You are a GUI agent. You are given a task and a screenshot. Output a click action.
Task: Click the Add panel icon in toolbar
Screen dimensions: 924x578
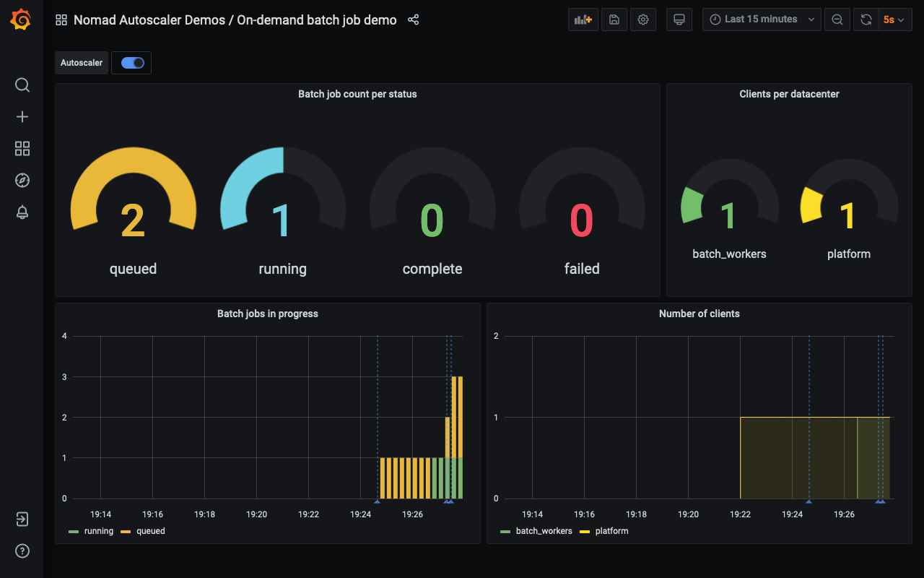pyautogui.click(x=583, y=20)
